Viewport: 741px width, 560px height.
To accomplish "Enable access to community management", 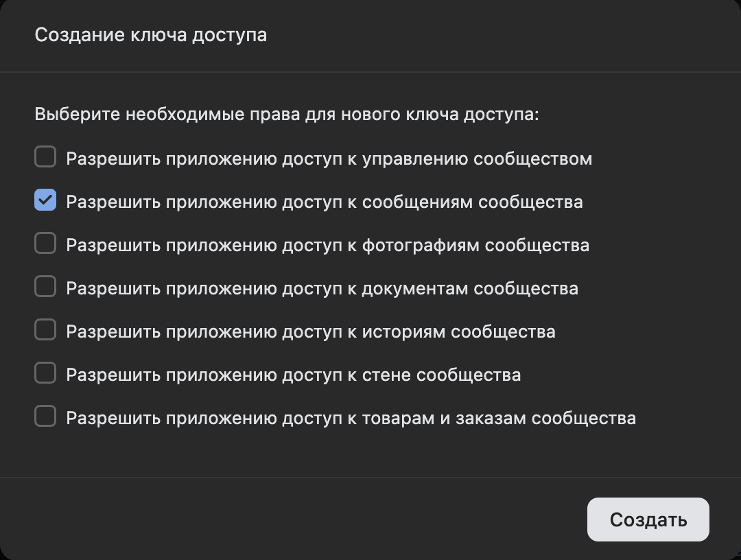I will [45, 156].
